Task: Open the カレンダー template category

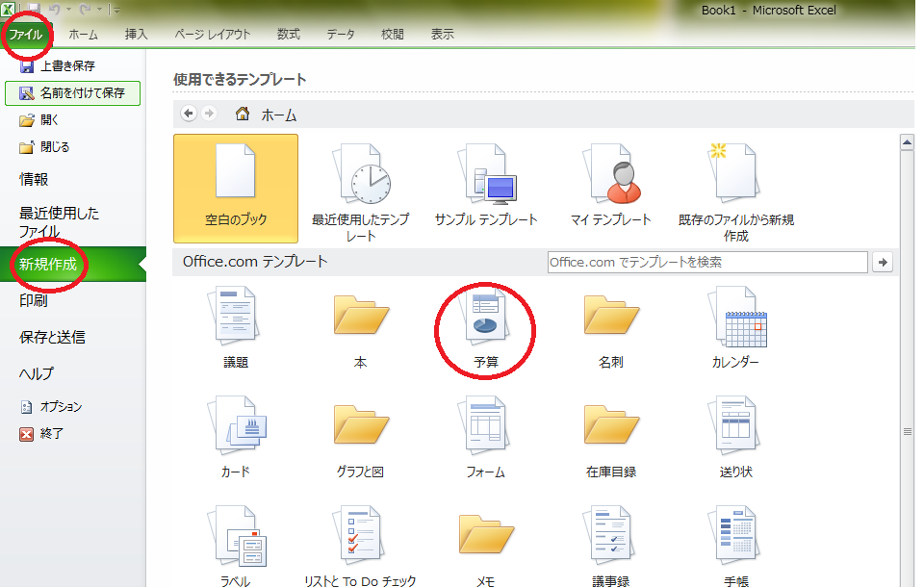Action: point(736,328)
